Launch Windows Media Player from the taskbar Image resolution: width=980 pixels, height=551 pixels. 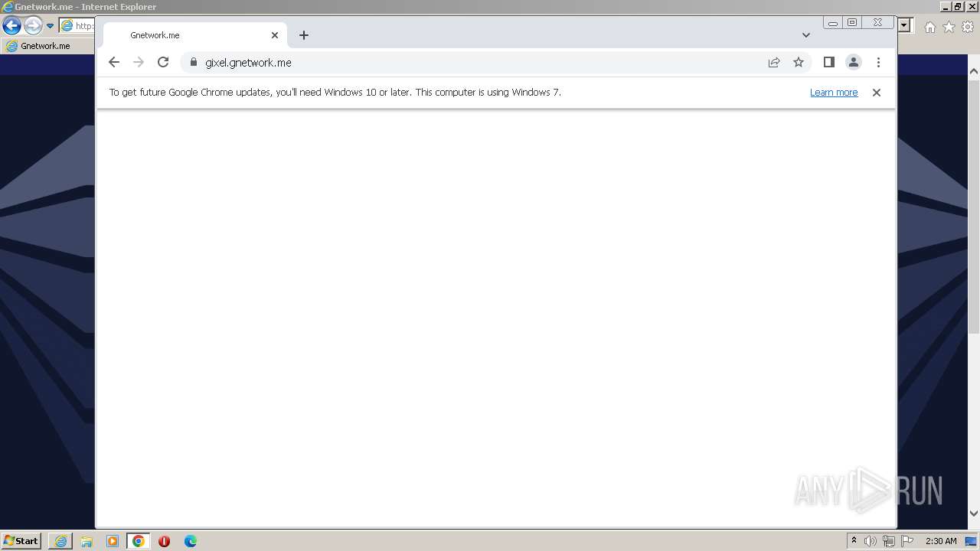pyautogui.click(x=113, y=541)
